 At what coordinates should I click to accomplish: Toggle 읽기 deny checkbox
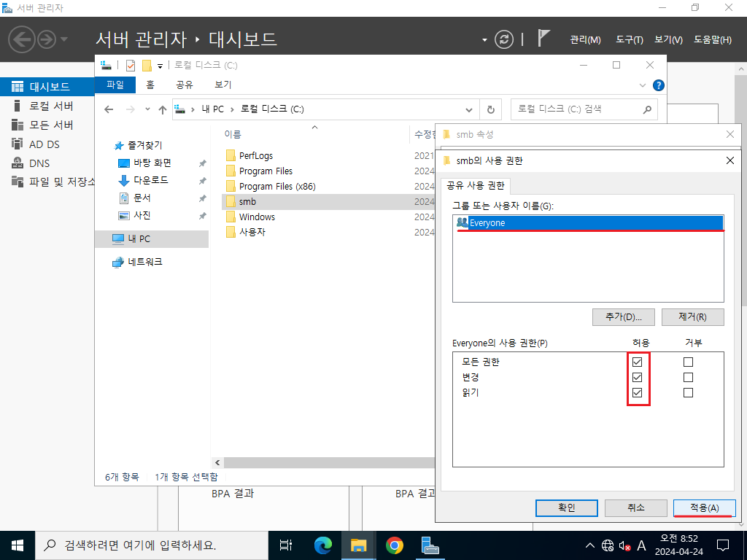tap(688, 392)
